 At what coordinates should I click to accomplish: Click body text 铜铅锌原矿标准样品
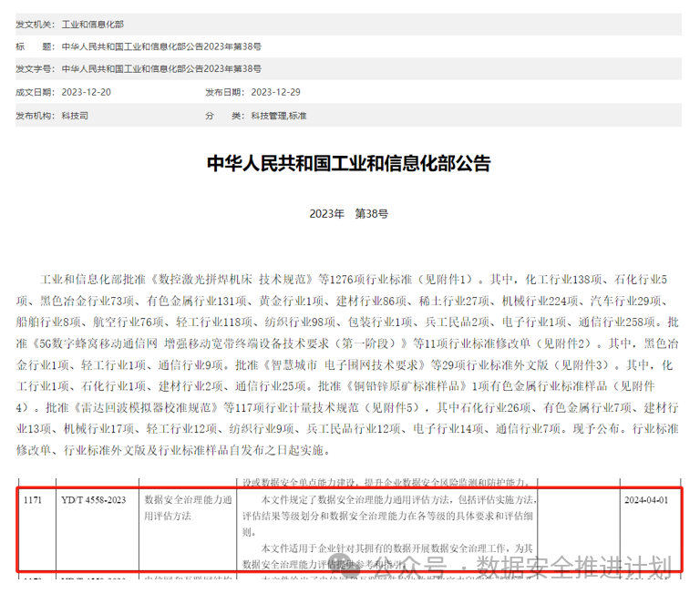407,386
